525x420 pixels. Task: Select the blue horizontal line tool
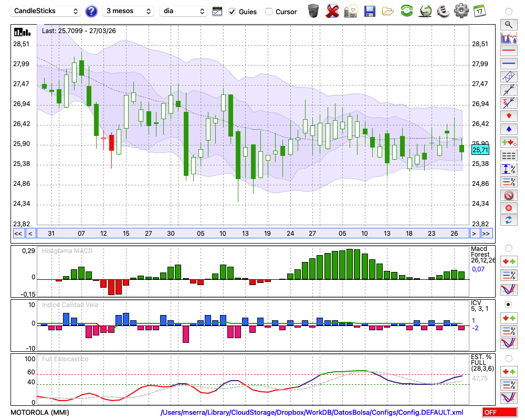pyautogui.click(x=508, y=64)
